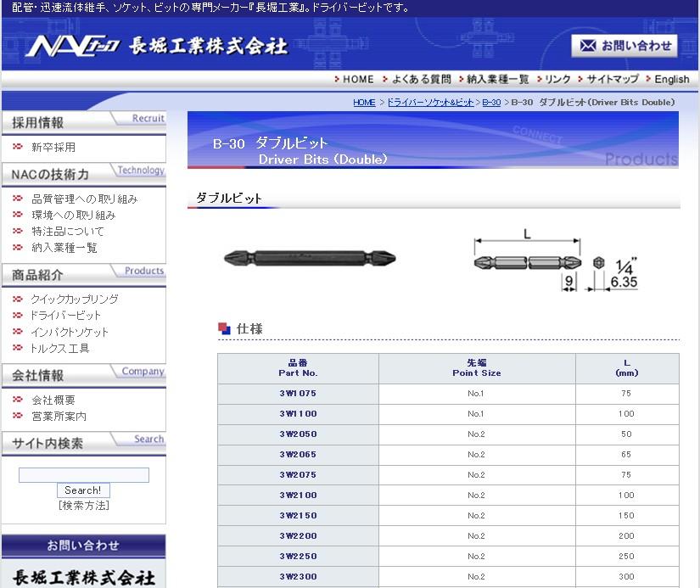This screenshot has width=700, height=588.
Task: Click the red arrow bullet beside 特注品について
Action: [x=18, y=231]
